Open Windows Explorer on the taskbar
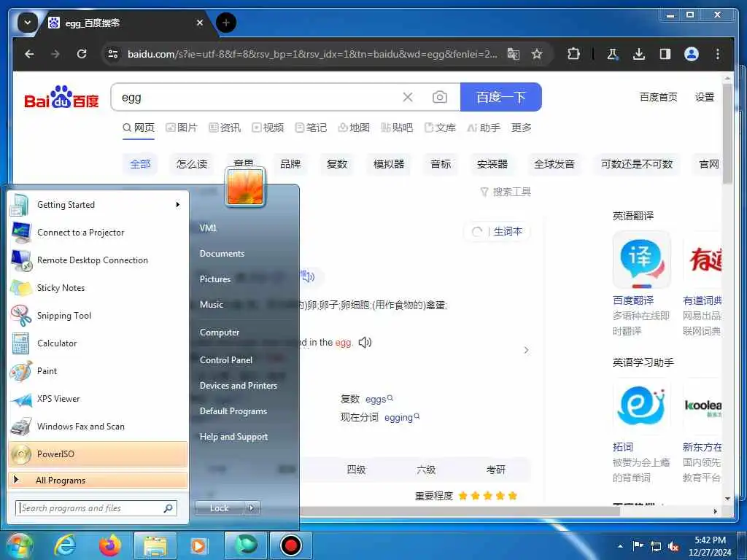The width and height of the screenshot is (747, 560). [x=155, y=545]
